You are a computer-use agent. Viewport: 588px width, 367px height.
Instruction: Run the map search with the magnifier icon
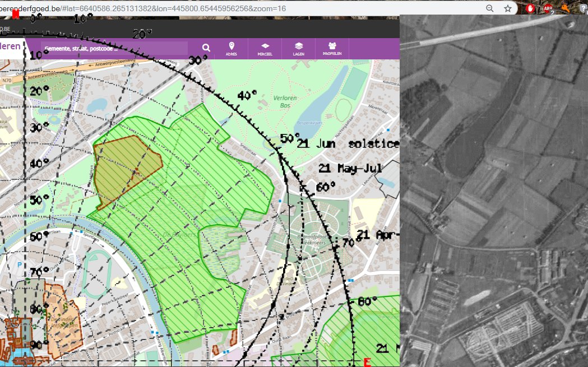point(206,48)
